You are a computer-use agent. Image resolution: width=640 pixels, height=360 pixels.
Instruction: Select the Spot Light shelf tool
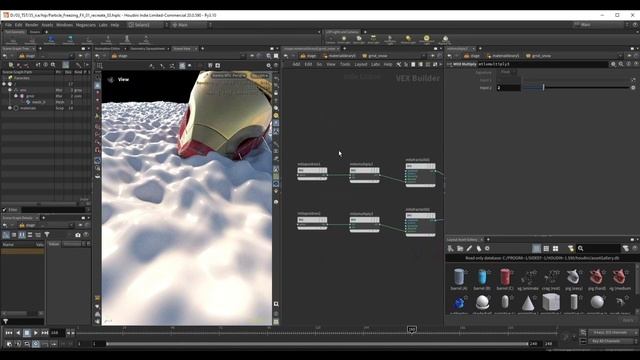tap(358, 40)
